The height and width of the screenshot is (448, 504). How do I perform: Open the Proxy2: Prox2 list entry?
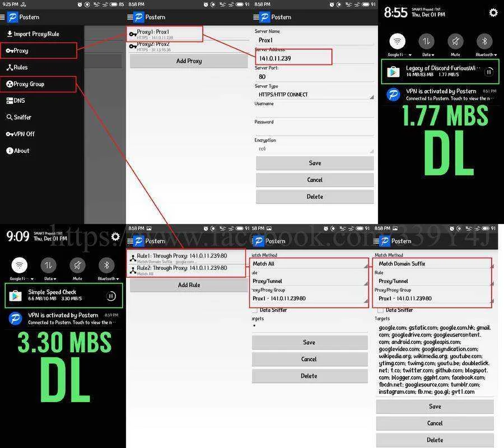point(188,46)
